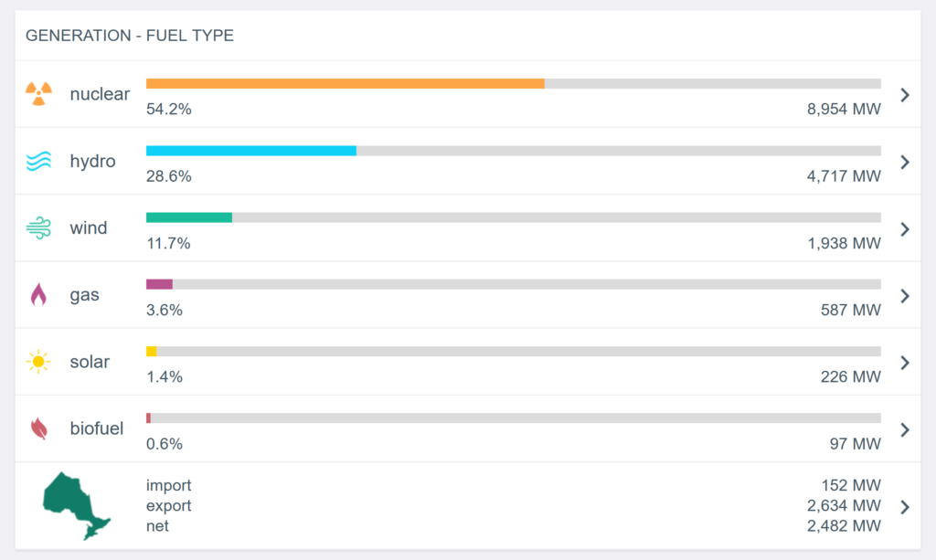Click the 2,634 MW export value

pyautogui.click(x=844, y=506)
